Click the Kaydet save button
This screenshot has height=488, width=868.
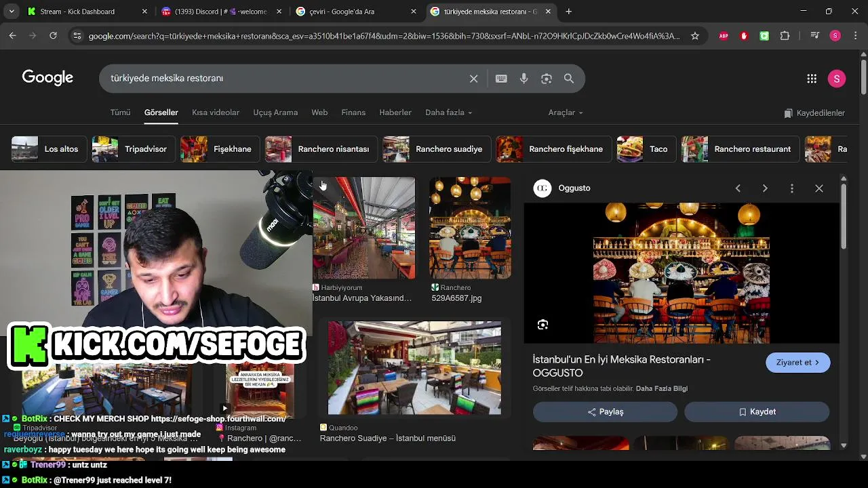[757, 411]
